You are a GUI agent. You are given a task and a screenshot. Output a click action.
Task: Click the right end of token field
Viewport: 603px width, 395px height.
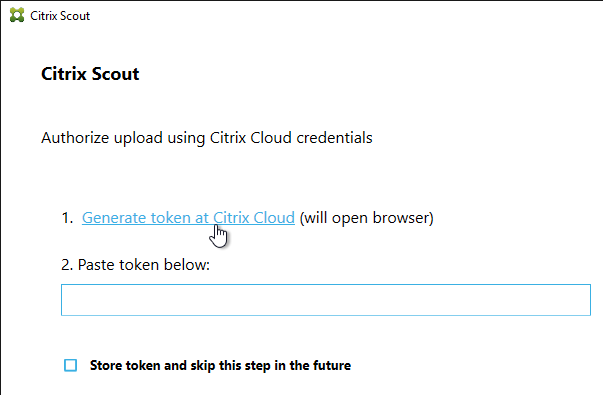tap(581, 300)
